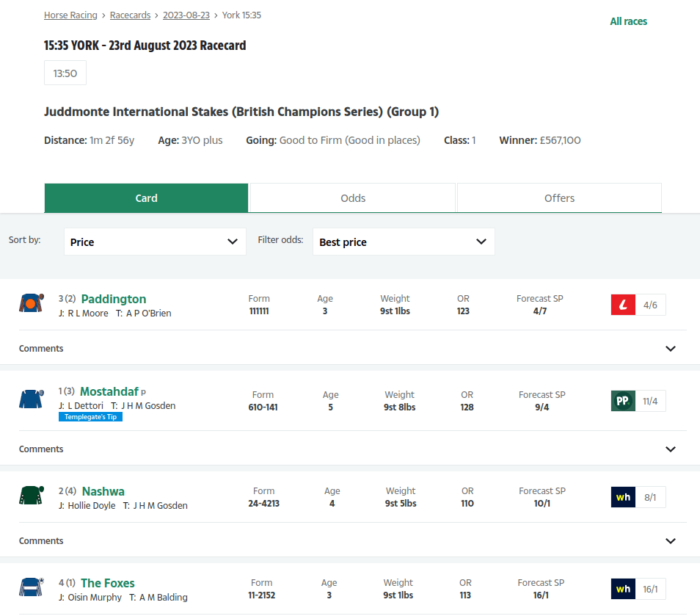Viewport: 700px width, 616px height.
Task: Open Mostahdaf horse profile link
Action: point(109,391)
